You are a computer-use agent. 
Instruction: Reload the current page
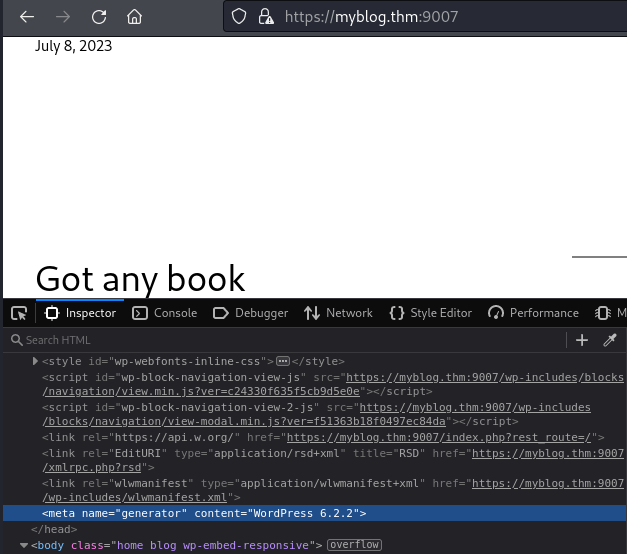99,17
